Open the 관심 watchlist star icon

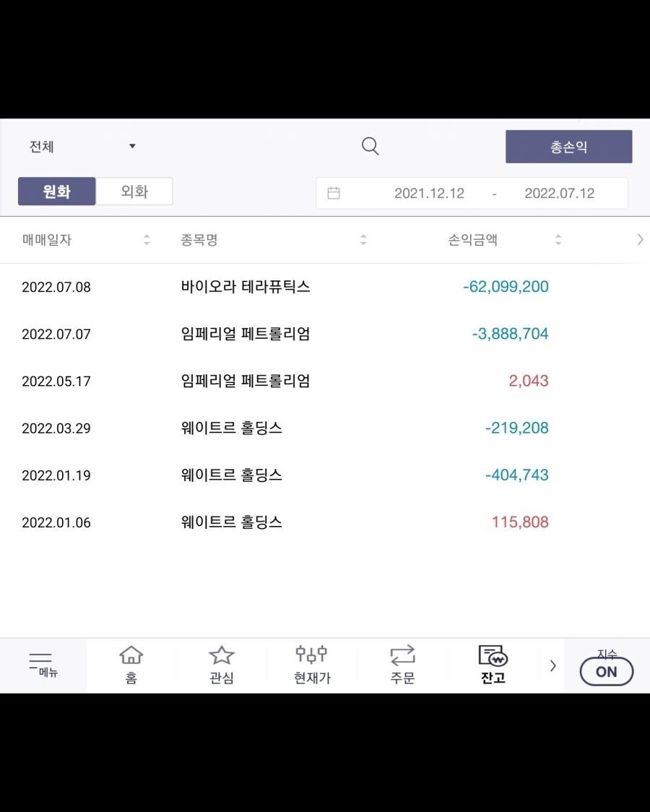(221, 664)
